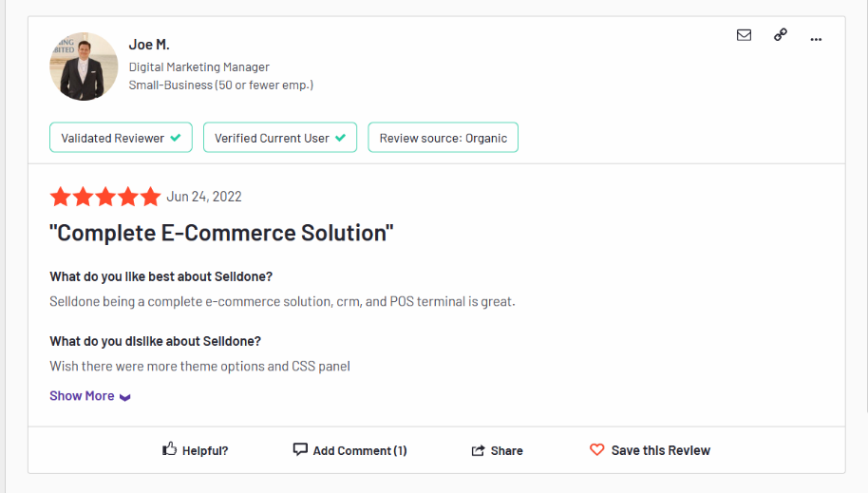868x493 pixels.
Task: Click Review source: Organic badge
Action: 443,138
